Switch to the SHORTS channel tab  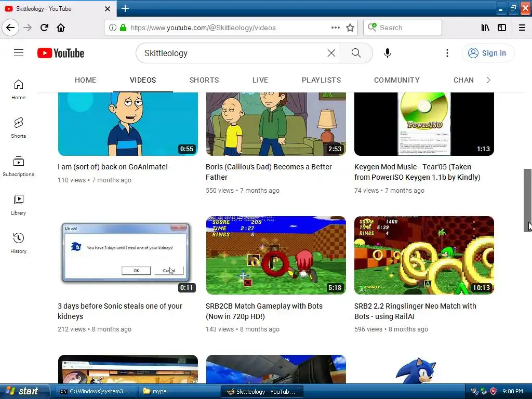(x=204, y=80)
